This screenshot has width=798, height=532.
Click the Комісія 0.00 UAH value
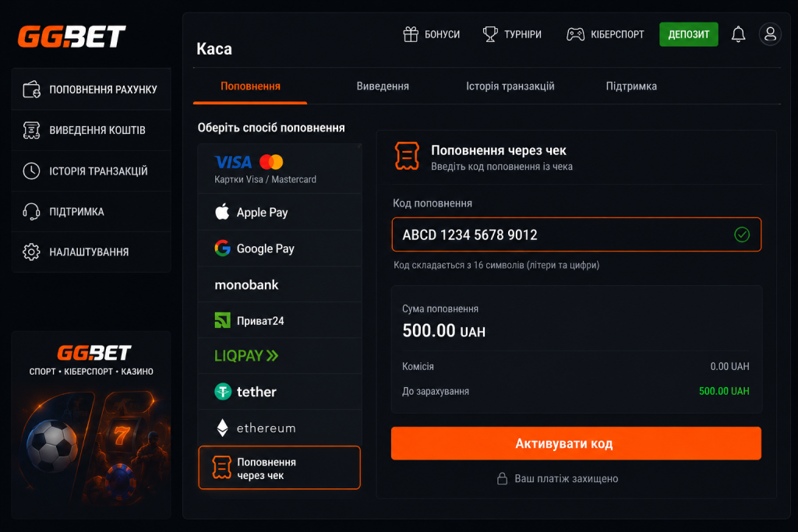pos(729,366)
